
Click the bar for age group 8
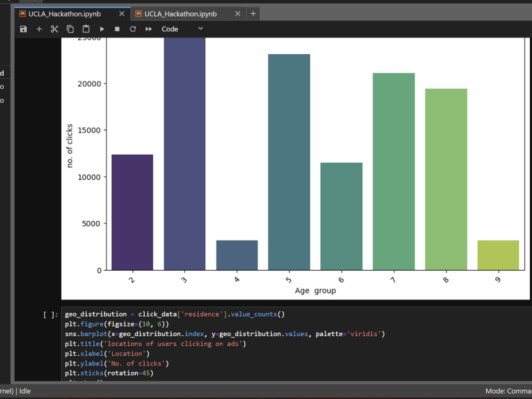[446, 179]
